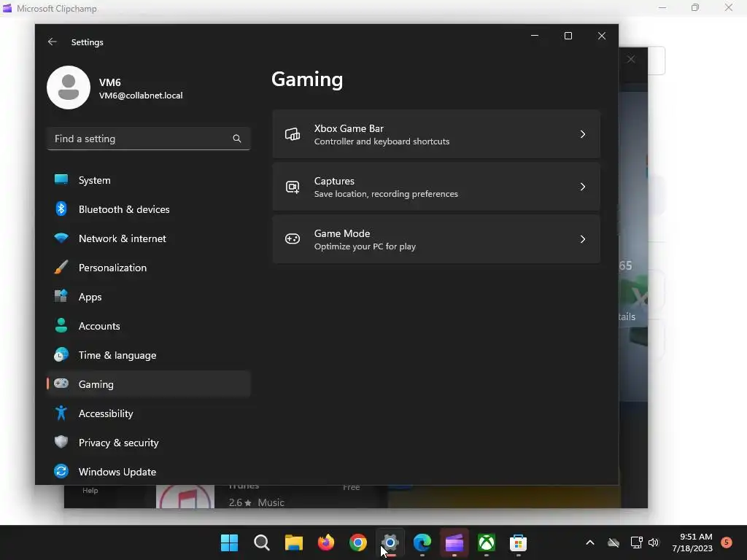Go to Network & internet settings
The image size is (747, 560).
click(149, 238)
